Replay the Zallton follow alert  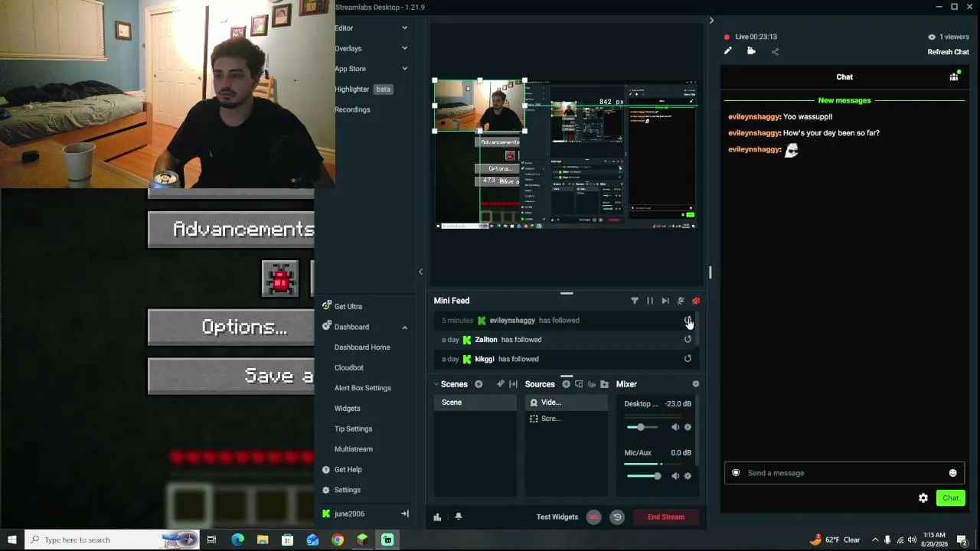(x=688, y=340)
